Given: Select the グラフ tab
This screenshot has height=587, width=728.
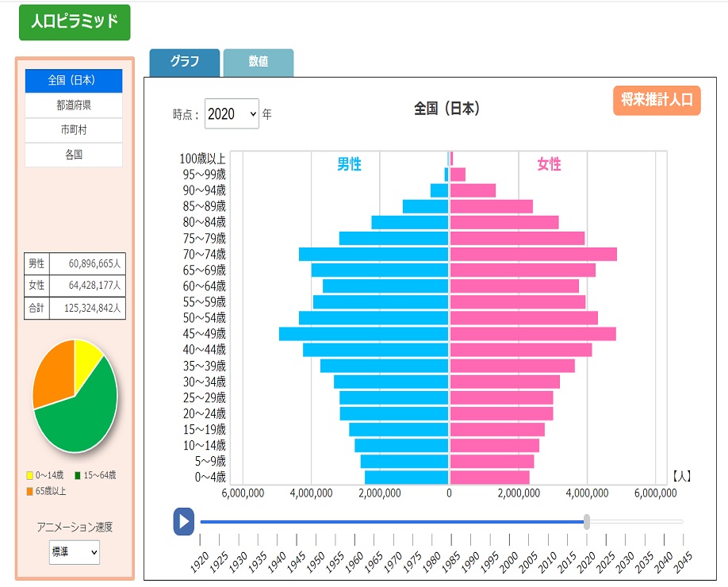Looking at the screenshot, I should pyautogui.click(x=185, y=62).
